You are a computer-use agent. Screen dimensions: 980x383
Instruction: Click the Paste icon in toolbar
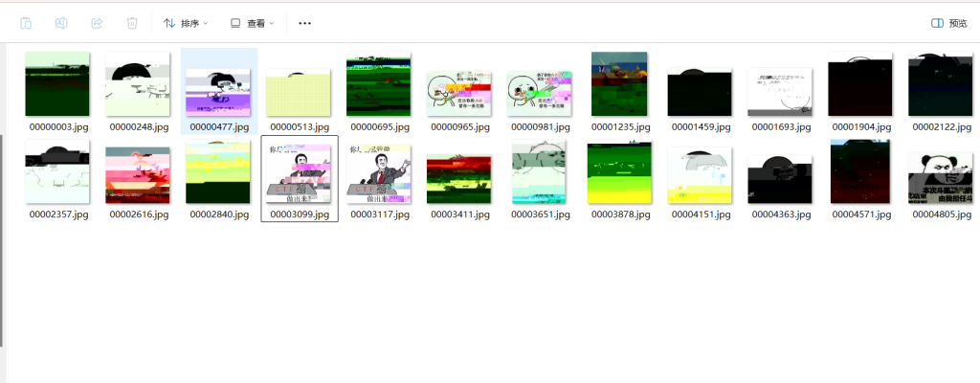point(26,23)
